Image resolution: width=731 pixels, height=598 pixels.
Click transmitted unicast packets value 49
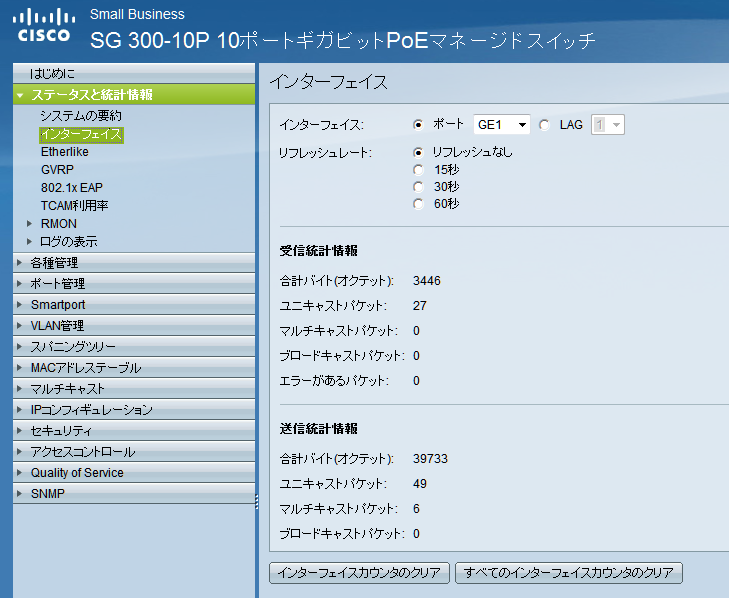pos(420,484)
